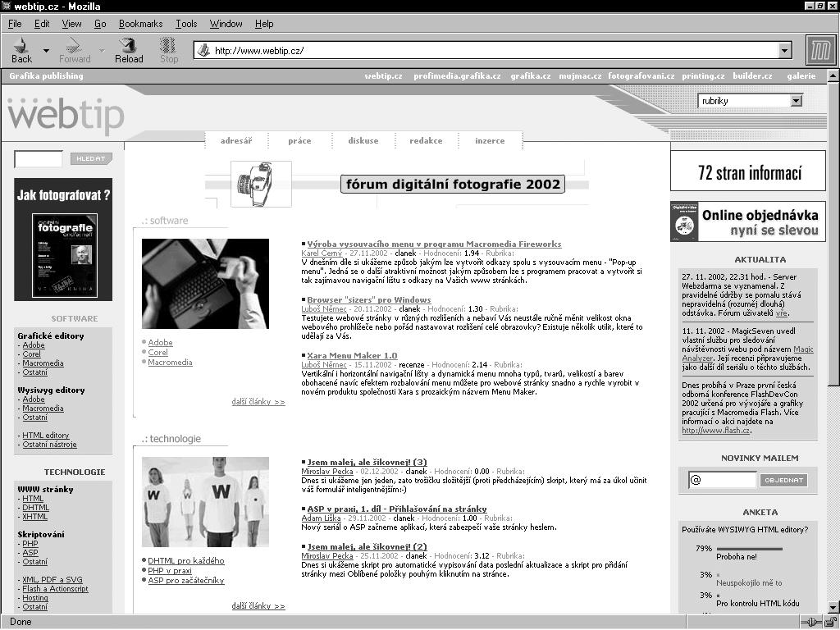This screenshot has height=630, width=840.
Task: Open the Forward button history dropdown arrow
Action: (x=102, y=51)
